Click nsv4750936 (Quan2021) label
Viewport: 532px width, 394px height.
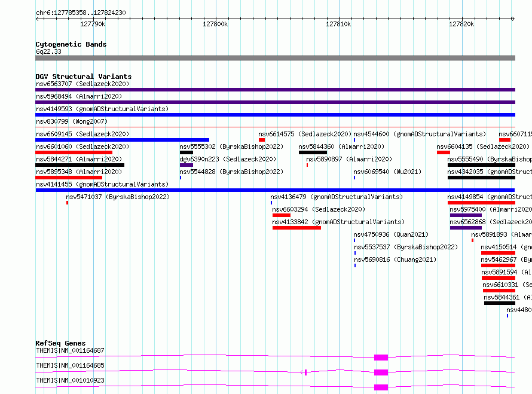[391, 234]
